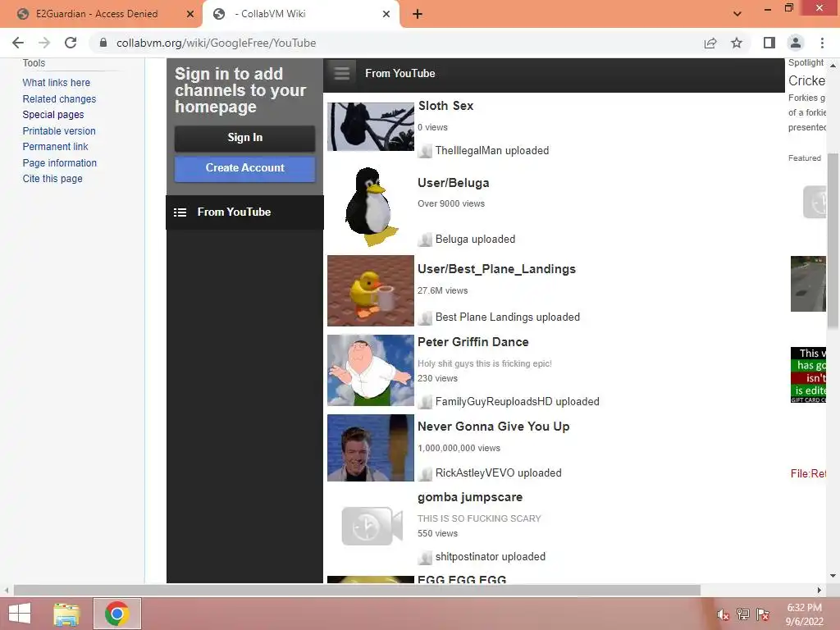The image size is (840, 630).
Task: Select From YouTube in the dark sidebar
Action: pyautogui.click(x=244, y=212)
